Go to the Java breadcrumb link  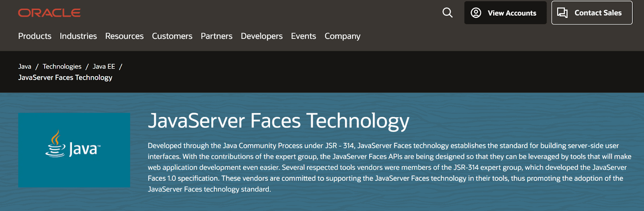coord(25,66)
